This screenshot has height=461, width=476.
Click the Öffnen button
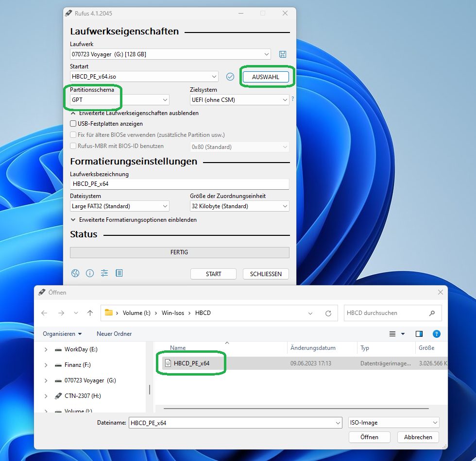coord(370,437)
